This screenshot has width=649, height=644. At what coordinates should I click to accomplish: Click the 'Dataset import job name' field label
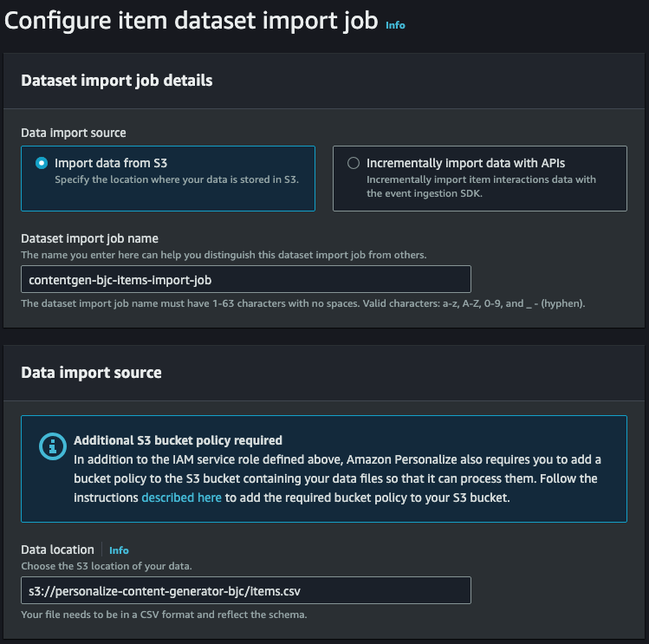pyautogui.click(x=89, y=239)
